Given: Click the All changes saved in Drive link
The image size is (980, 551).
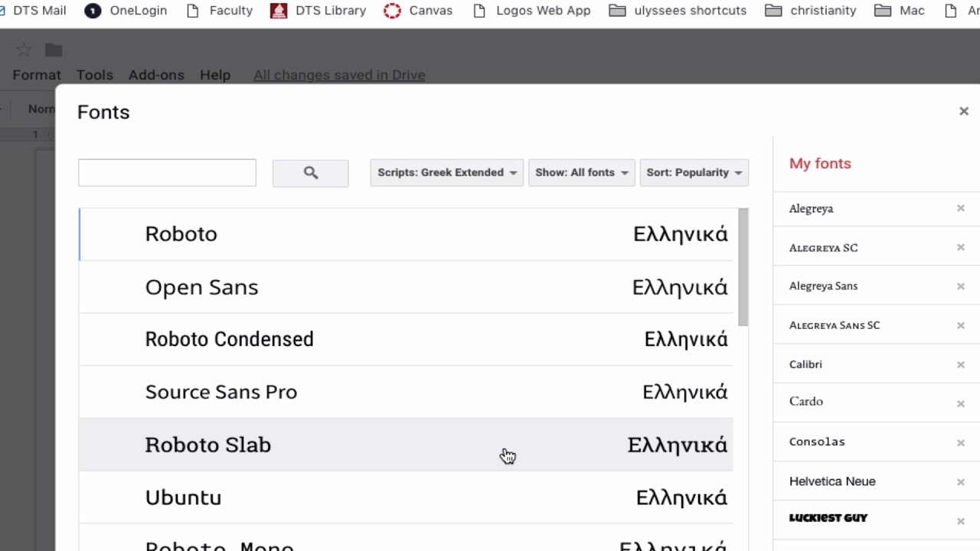Looking at the screenshot, I should tap(339, 75).
